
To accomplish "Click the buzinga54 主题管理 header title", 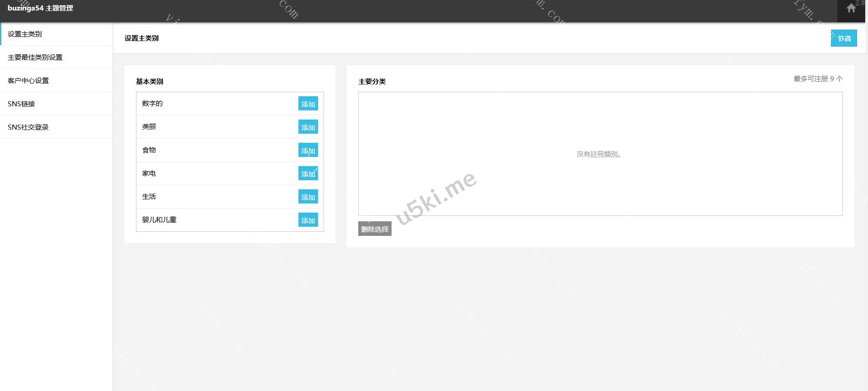I will click(x=41, y=8).
